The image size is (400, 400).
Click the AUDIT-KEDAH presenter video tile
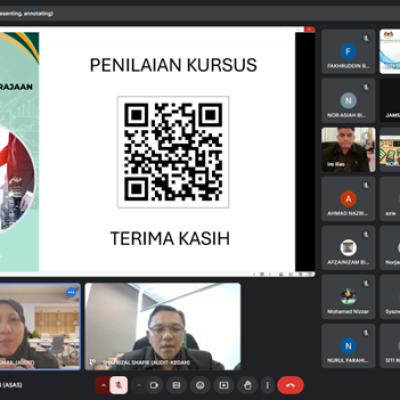(163, 327)
